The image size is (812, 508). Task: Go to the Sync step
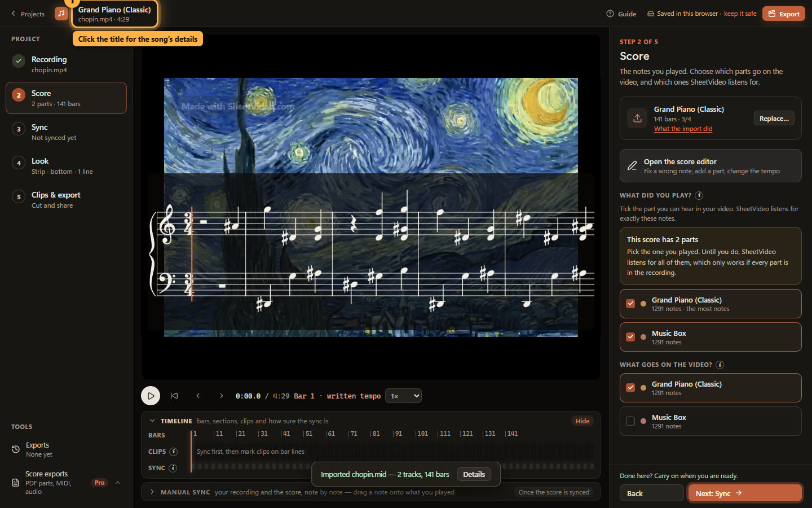66,132
